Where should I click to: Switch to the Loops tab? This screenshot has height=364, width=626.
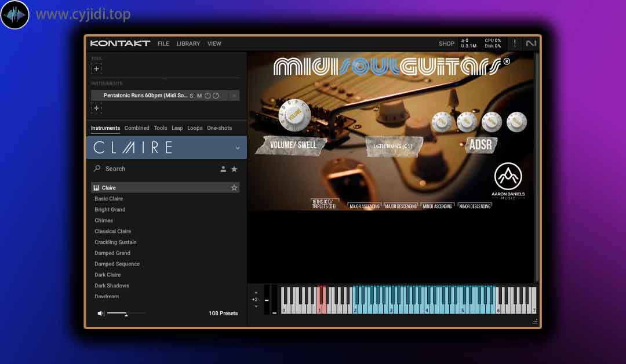(x=195, y=128)
